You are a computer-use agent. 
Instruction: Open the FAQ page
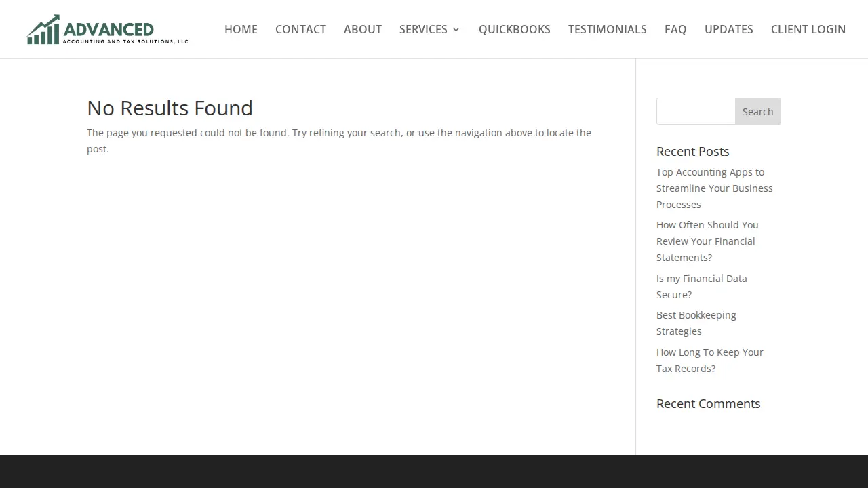pos(675,29)
